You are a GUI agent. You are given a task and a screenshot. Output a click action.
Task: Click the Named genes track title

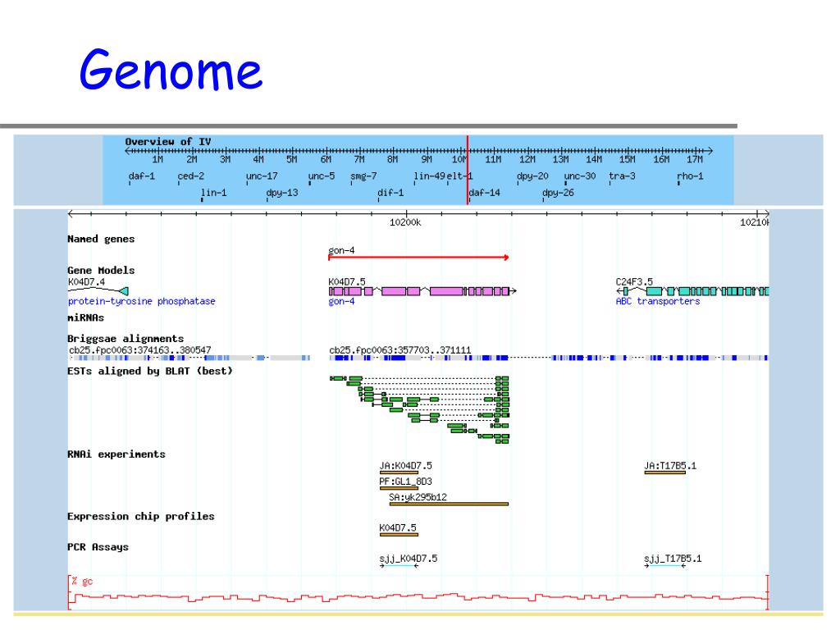point(101,239)
